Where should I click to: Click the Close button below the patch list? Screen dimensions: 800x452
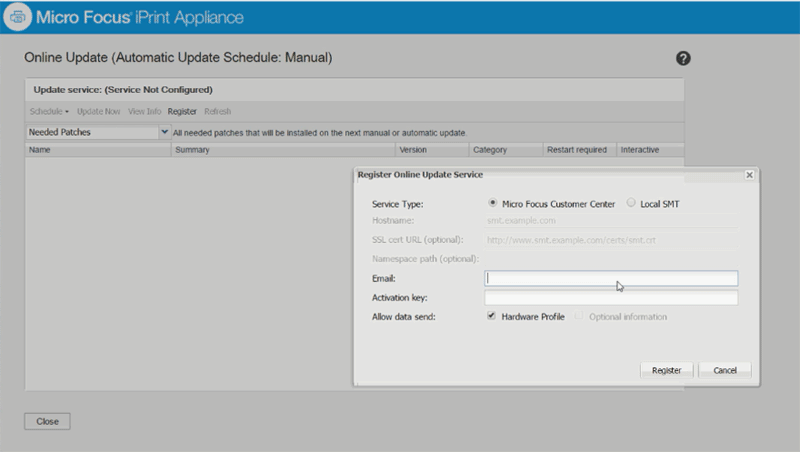47,421
